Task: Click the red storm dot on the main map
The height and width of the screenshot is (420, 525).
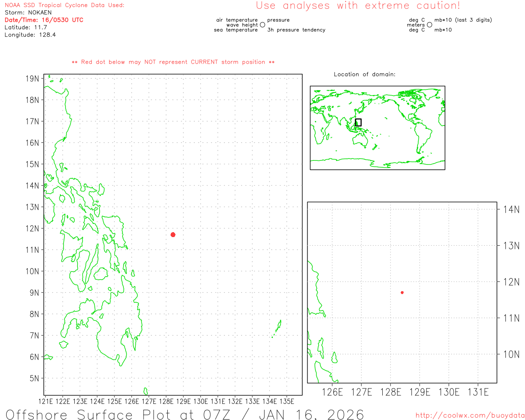Action: 173,235
